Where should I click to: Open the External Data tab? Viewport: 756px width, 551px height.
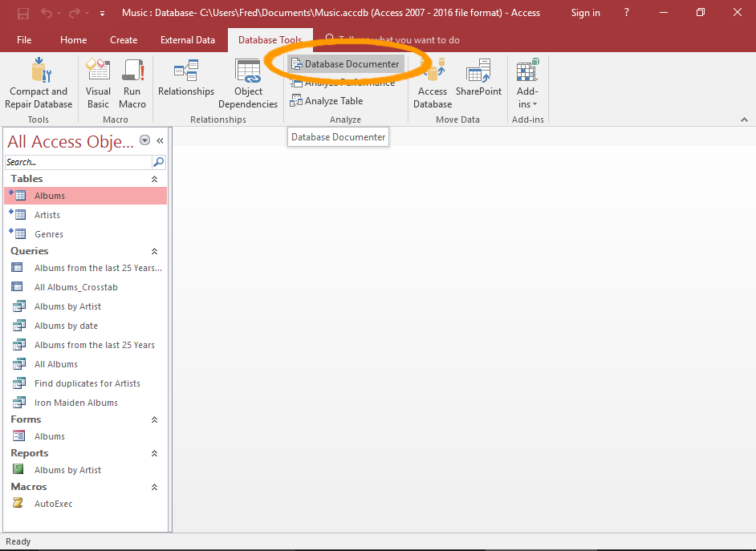(x=188, y=39)
